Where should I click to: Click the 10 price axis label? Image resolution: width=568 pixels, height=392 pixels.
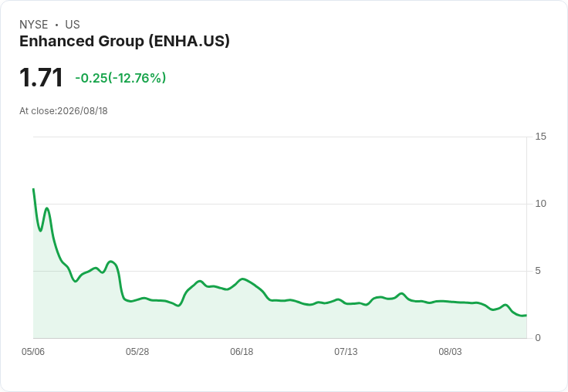(x=540, y=204)
